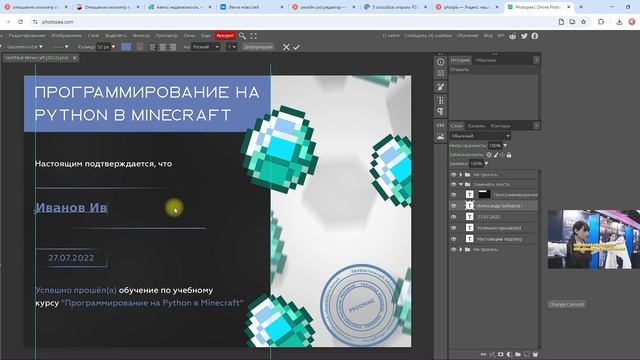Toggle lock all padlock icon

coord(509,155)
